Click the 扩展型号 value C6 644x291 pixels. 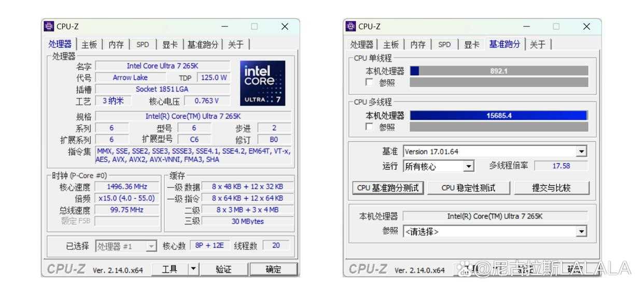(x=194, y=140)
